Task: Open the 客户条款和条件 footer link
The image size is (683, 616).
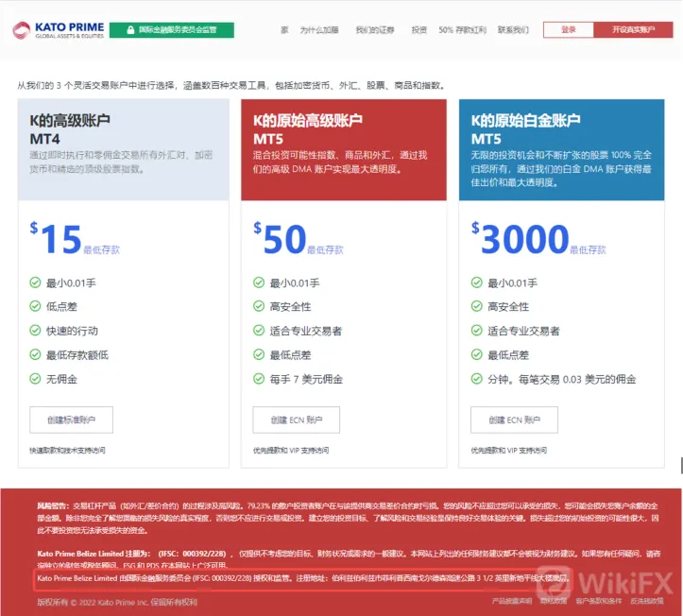Action: (599, 601)
